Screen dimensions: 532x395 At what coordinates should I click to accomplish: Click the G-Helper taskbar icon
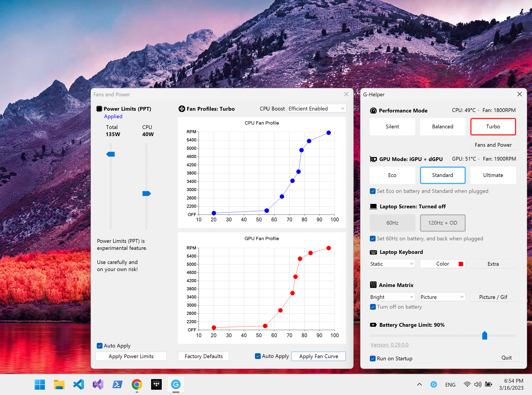(x=176, y=384)
